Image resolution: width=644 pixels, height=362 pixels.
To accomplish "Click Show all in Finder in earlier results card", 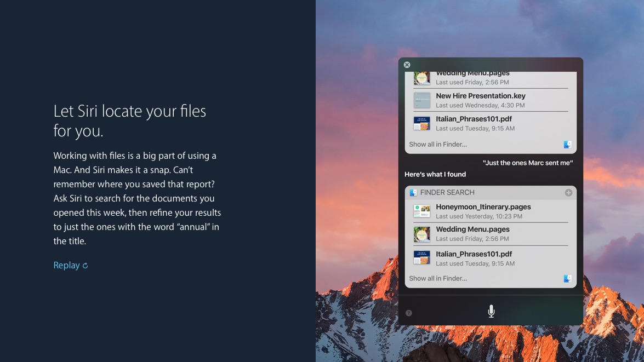I will pos(438,145).
